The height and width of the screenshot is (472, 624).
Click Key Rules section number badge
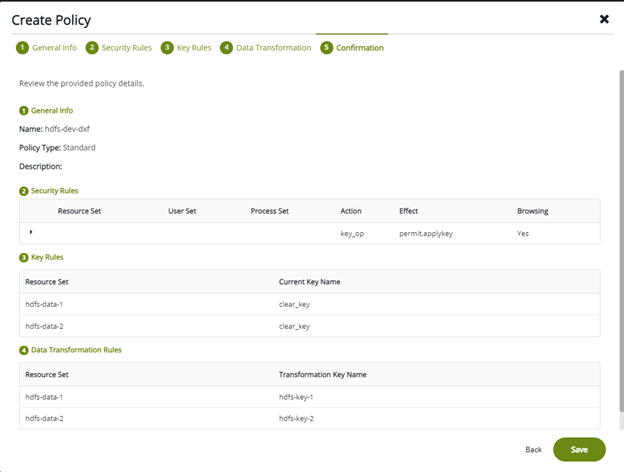tap(23, 257)
